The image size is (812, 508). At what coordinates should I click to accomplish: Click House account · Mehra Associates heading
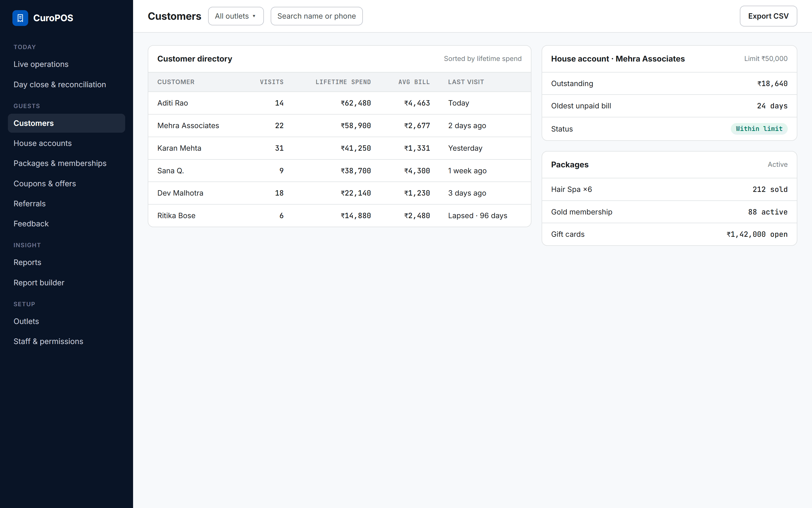point(618,59)
